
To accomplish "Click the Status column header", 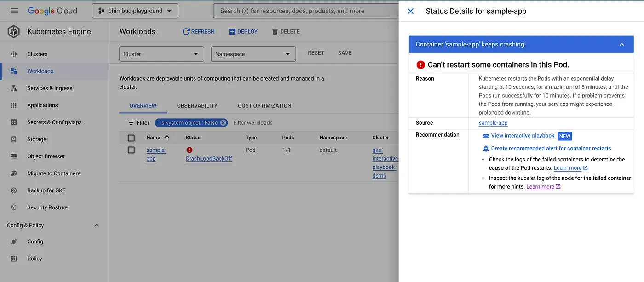I will point(193,138).
